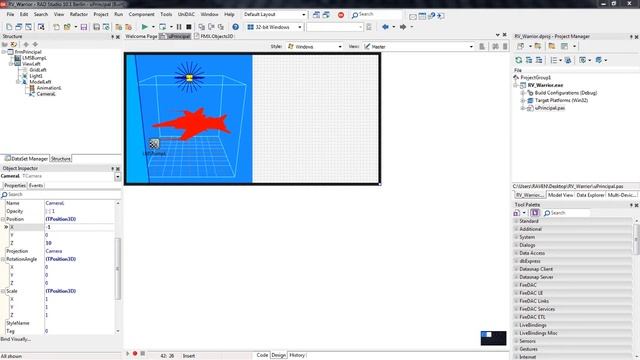Switch to the History tab
Image resolution: width=640 pixels, height=360 pixels.
tap(297, 355)
